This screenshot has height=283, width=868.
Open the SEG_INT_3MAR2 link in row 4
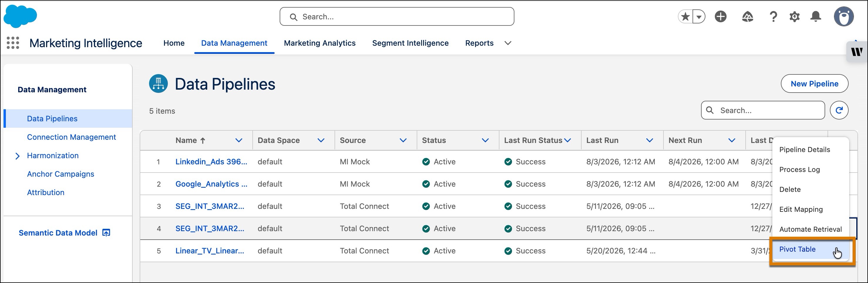click(x=210, y=228)
